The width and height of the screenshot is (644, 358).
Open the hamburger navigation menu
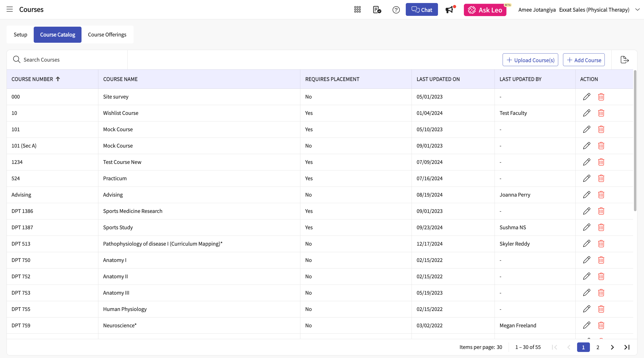(10, 10)
